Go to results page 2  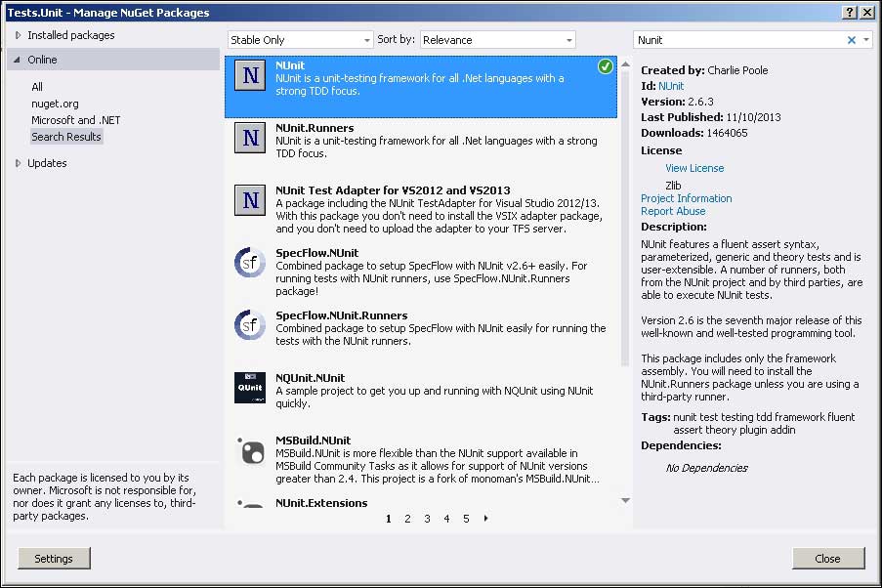(x=408, y=519)
